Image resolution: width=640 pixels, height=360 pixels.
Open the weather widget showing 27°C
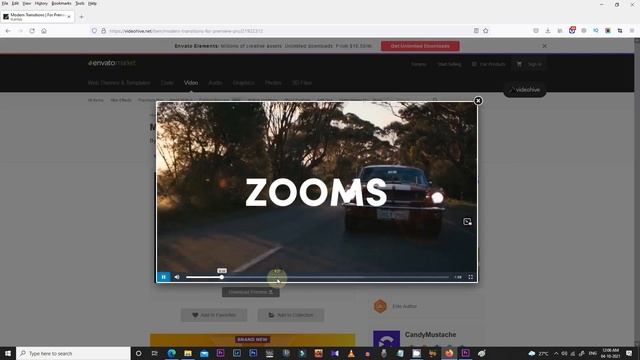(538, 353)
